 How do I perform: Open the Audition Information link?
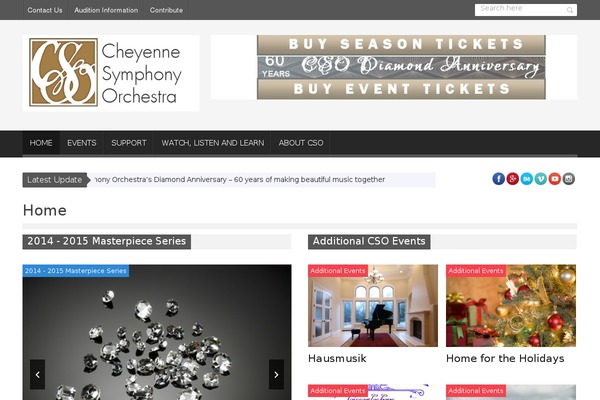pyautogui.click(x=106, y=10)
